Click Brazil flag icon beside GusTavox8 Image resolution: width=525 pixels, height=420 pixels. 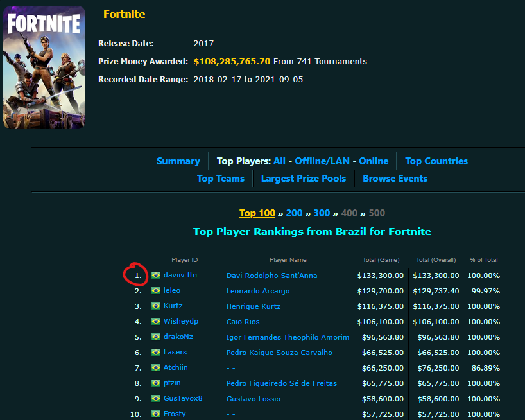coord(156,398)
